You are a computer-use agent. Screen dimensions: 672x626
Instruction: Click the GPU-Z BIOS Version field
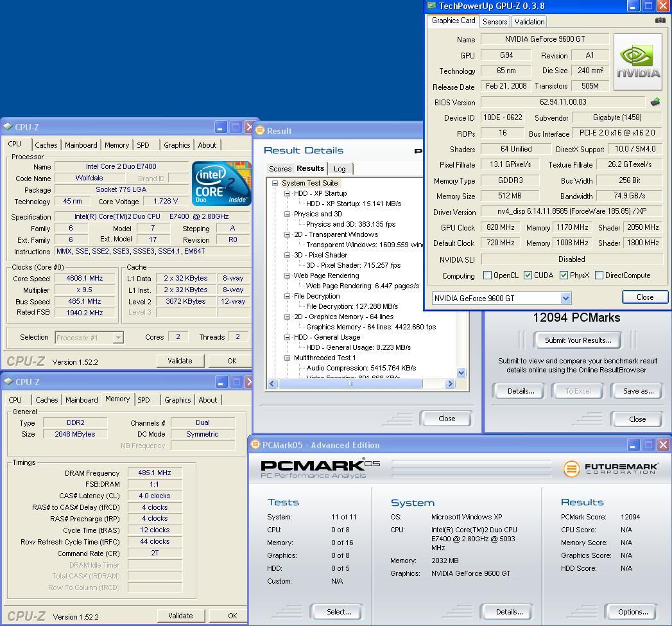(x=563, y=102)
